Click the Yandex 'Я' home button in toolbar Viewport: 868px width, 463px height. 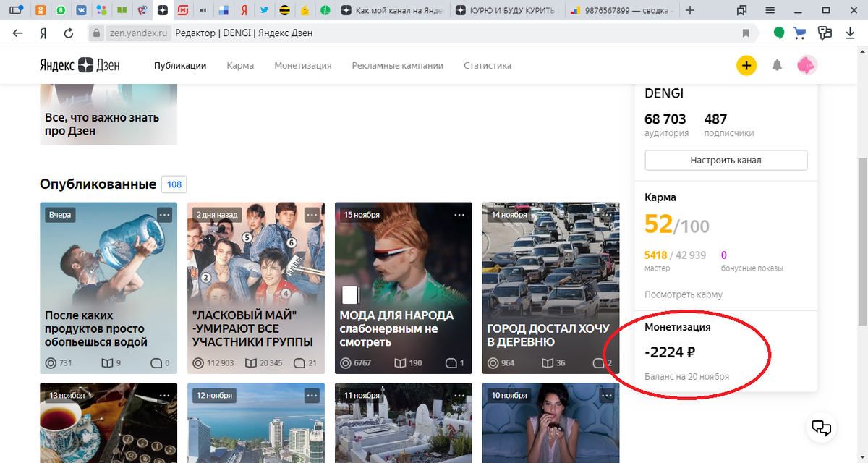43,33
